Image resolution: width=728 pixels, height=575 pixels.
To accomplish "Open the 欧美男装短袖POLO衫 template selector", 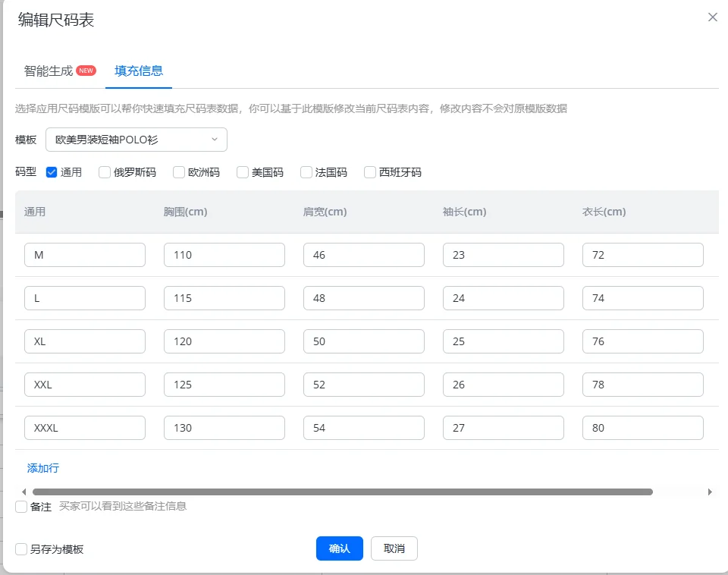I will tap(136, 140).
